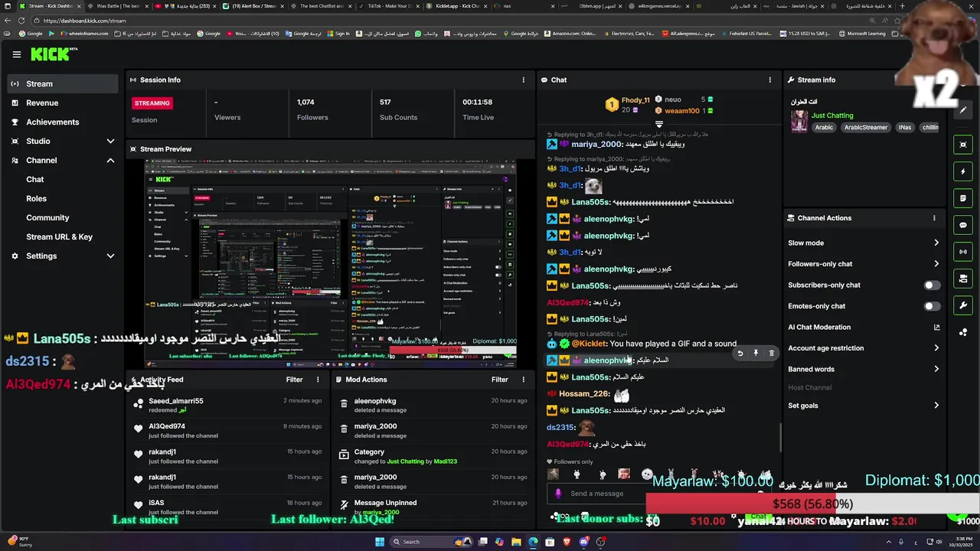This screenshot has width=980, height=551.
Task: Open the hamburger menu next to Kick logo
Action: point(16,54)
